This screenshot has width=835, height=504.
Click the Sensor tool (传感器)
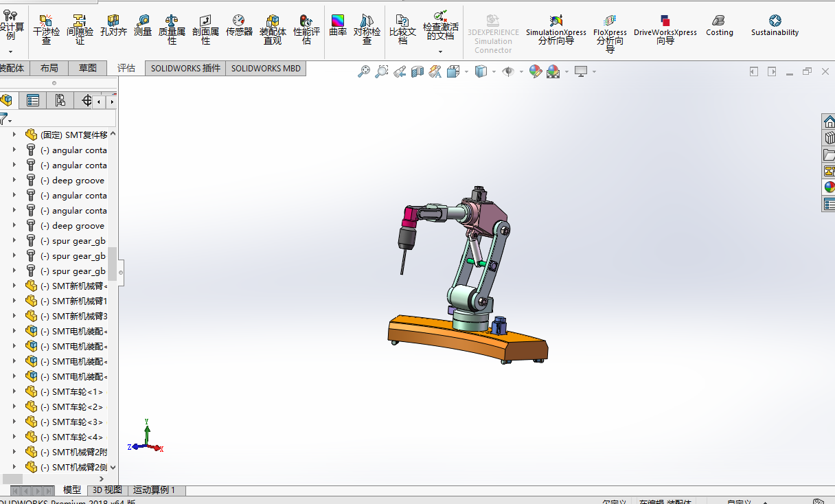pyautogui.click(x=239, y=25)
